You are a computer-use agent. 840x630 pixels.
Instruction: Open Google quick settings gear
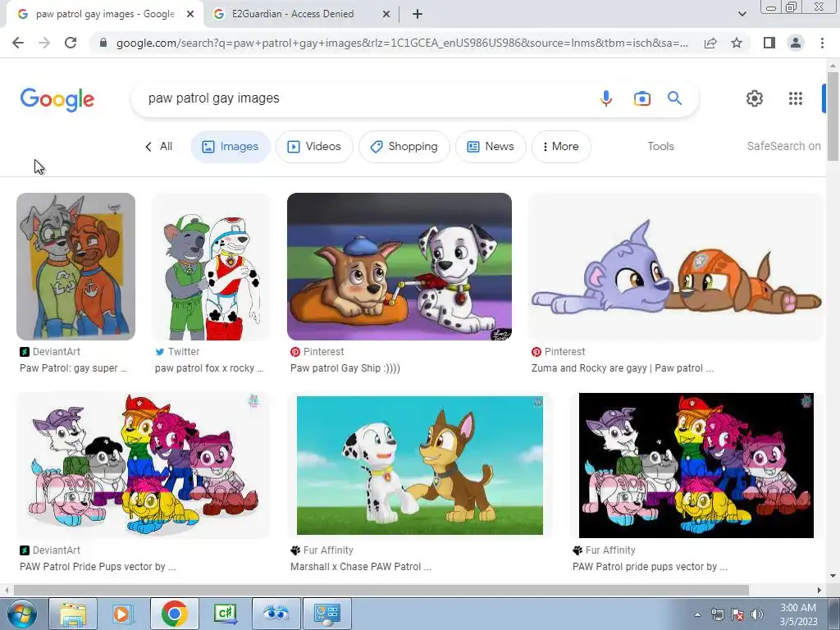[755, 98]
